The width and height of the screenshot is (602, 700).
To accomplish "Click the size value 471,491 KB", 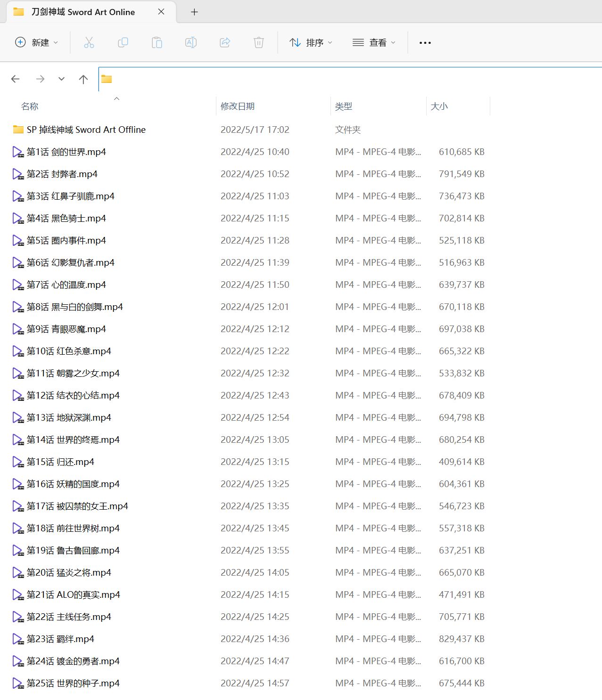I will pos(462,594).
